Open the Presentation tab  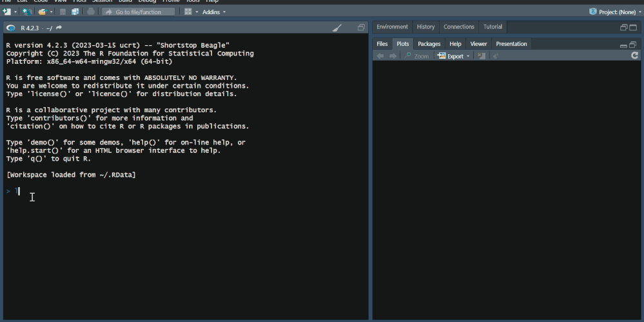511,44
